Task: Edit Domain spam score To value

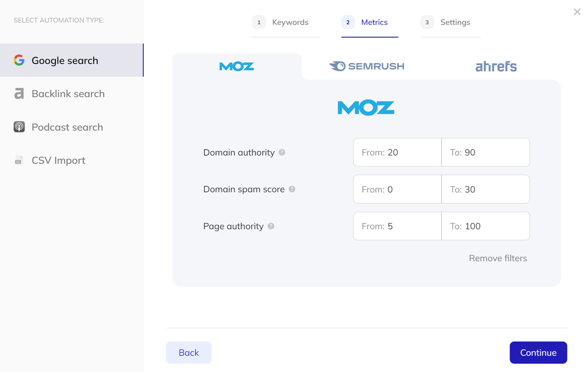Action: 485,189
